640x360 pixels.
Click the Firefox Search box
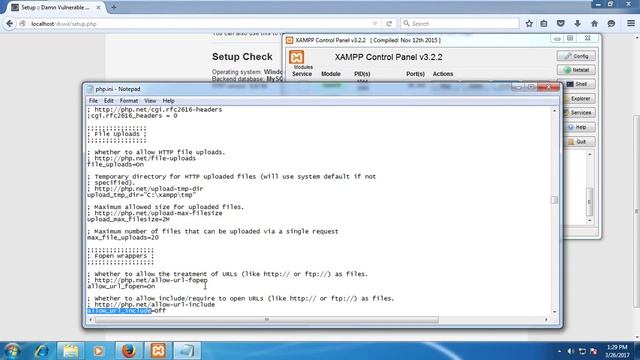pos(460,24)
